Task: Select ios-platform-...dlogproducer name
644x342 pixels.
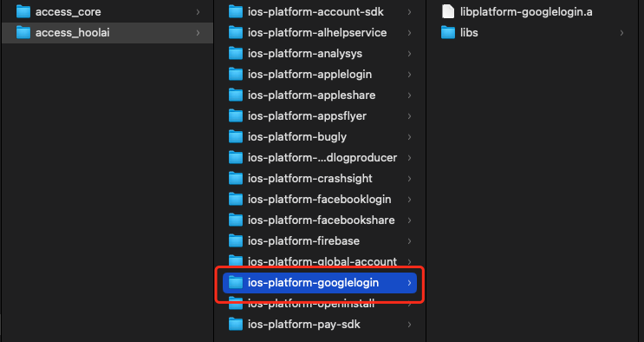Action: tap(322, 158)
